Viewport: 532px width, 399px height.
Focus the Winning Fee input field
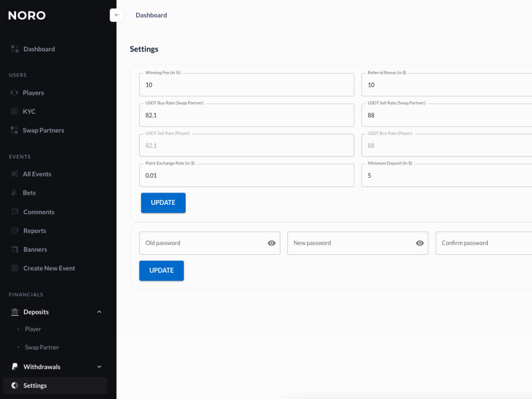point(247,85)
